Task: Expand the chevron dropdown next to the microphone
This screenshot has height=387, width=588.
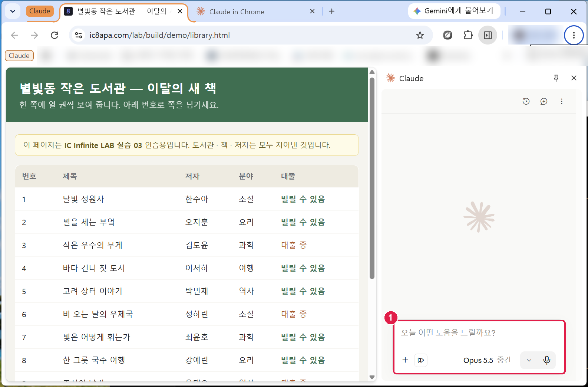Action: 529,360
